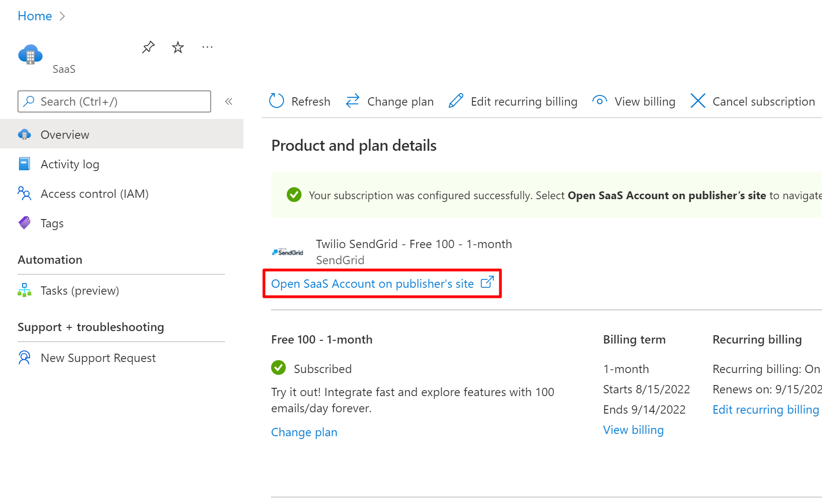822x504 pixels.
Task: Open SaaS Account on publisher's site
Action: tap(373, 283)
